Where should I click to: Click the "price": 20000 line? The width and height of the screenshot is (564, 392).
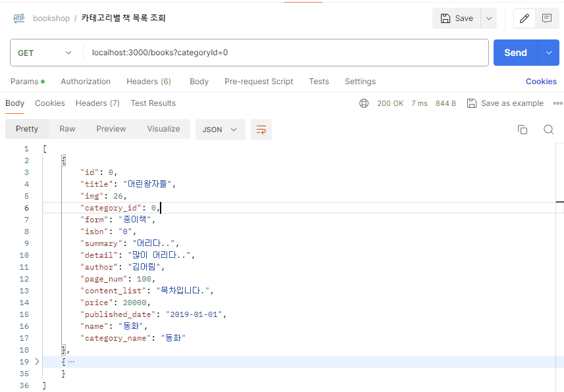pos(115,303)
